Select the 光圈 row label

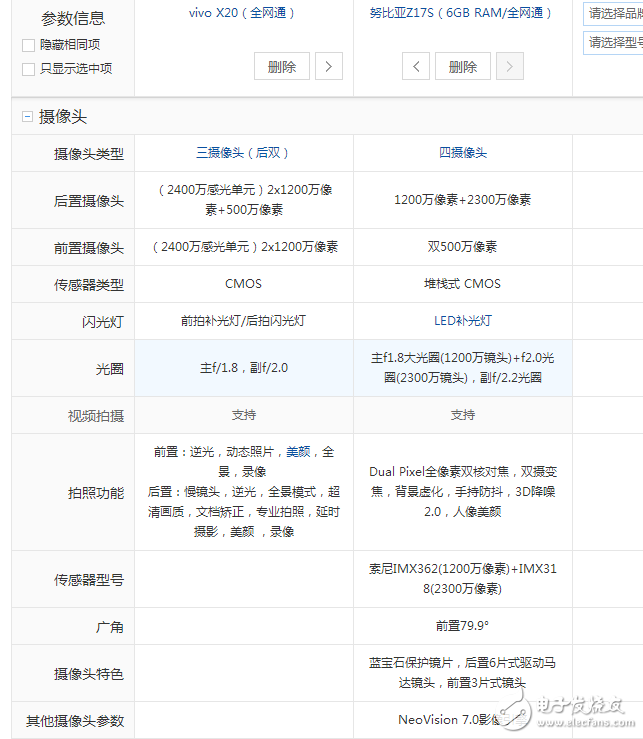point(110,369)
